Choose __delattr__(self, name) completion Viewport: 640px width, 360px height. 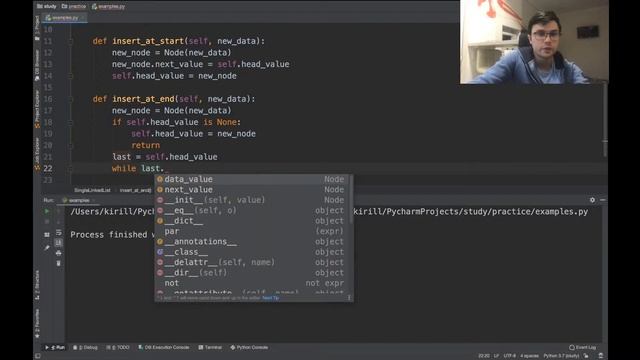coord(252,262)
